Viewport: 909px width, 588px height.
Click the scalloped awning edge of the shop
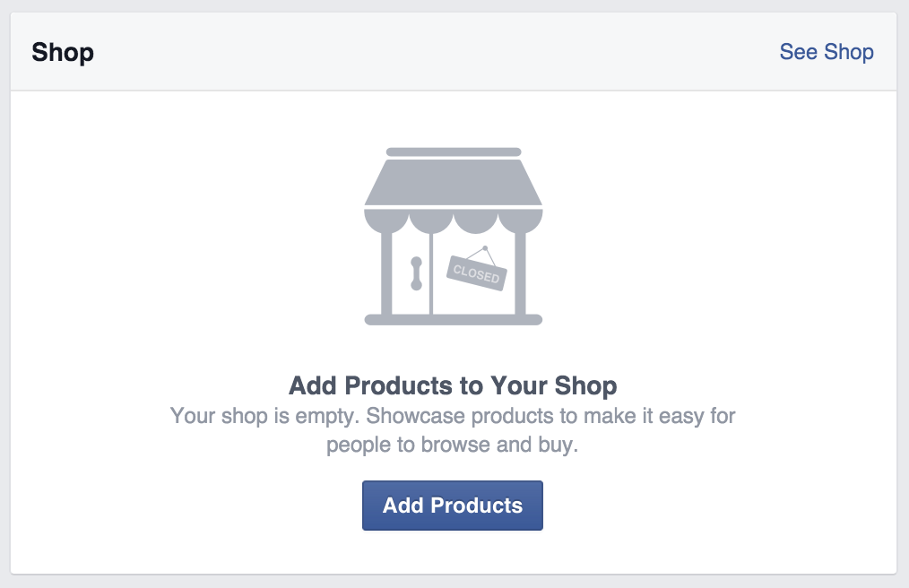(453, 219)
